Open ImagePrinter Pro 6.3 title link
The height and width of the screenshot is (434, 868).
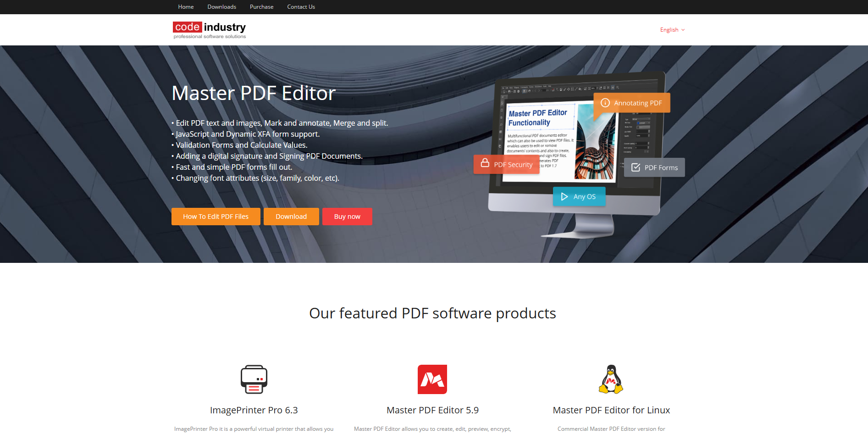pos(254,410)
